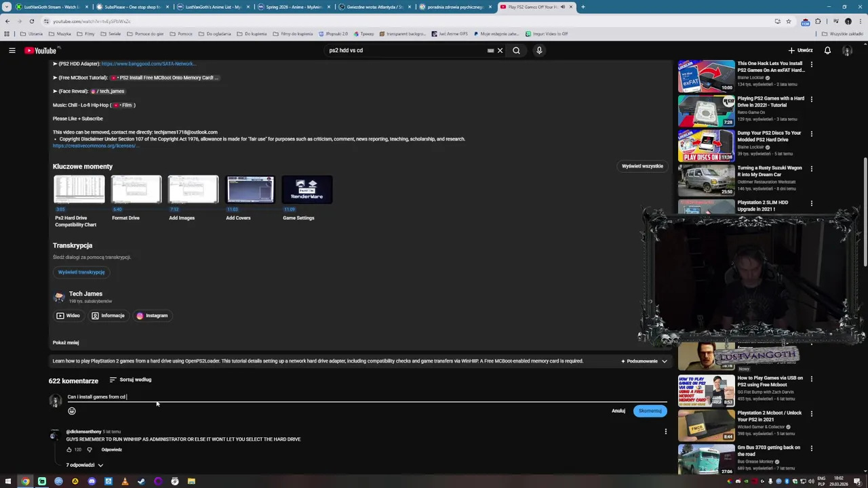This screenshot has height=488, width=868.
Task: Open the Muzyka bookmarks folder
Action: [60, 34]
